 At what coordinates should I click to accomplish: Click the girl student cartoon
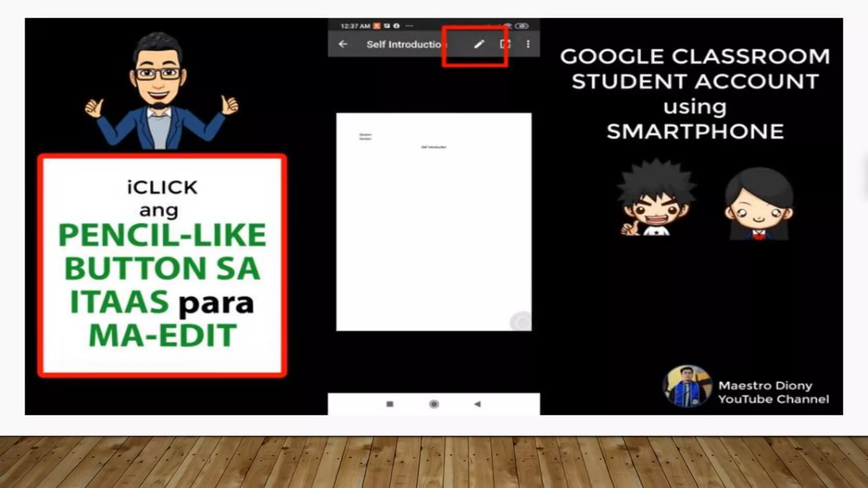pyautogui.click(x=759, y=204)
